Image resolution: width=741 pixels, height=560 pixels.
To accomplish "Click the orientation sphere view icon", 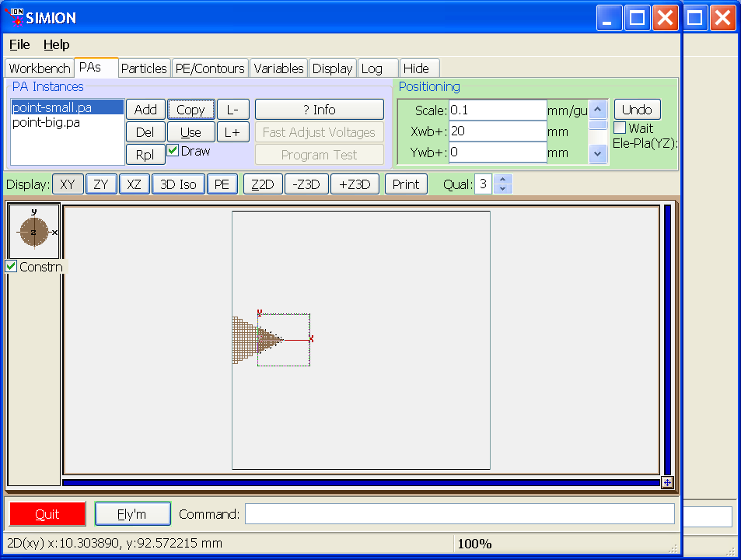I will (x=34, y=232).
